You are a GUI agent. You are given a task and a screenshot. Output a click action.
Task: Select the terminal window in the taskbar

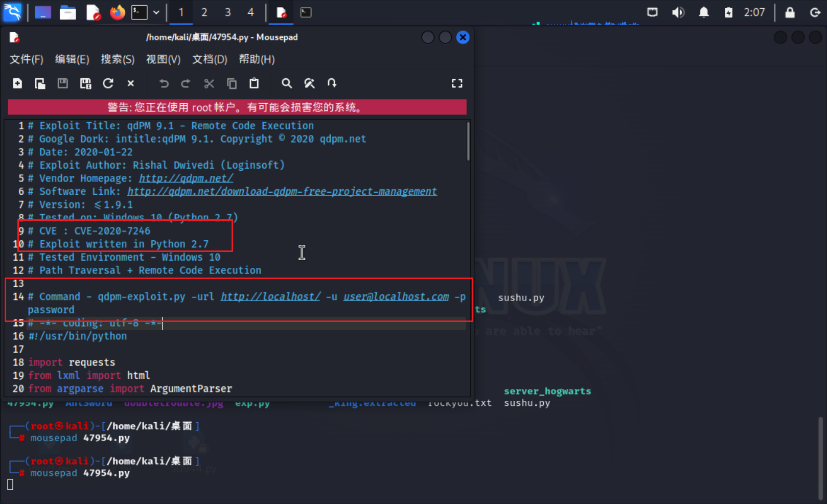pyautogui.click(x=306, y=12)
